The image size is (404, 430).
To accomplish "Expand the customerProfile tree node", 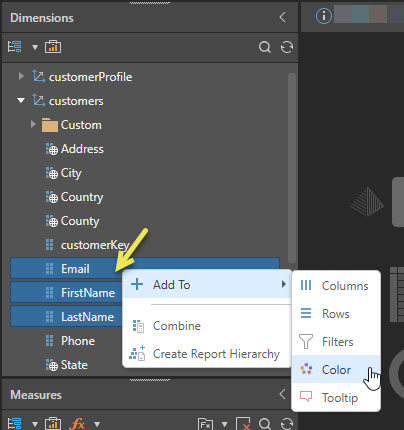I will 21,76.
